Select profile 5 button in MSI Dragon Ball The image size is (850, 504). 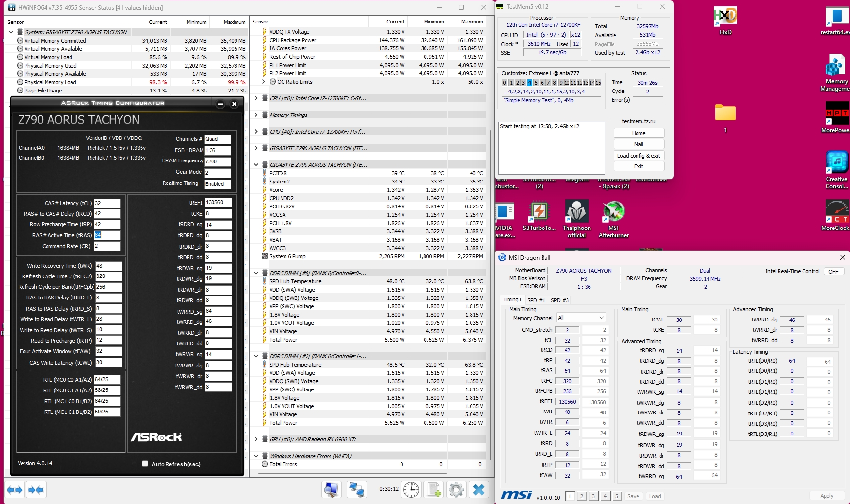[x=617, y=496]
